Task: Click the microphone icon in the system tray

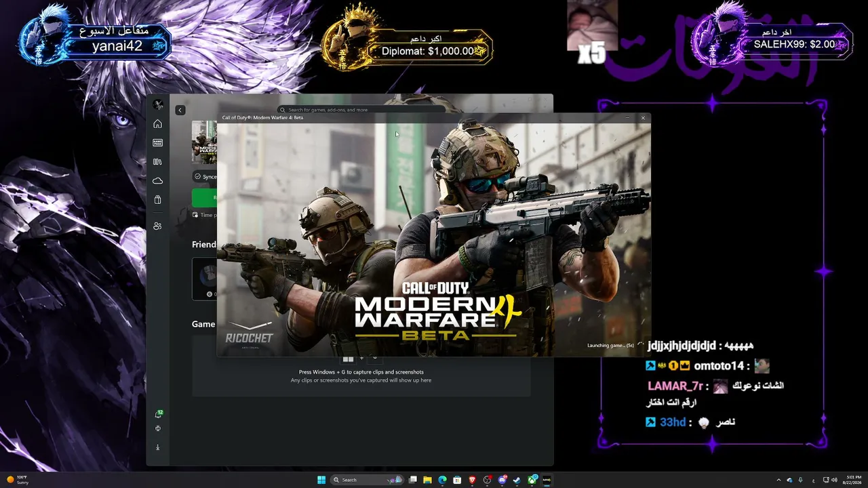Action: click(x=801, y=480)
